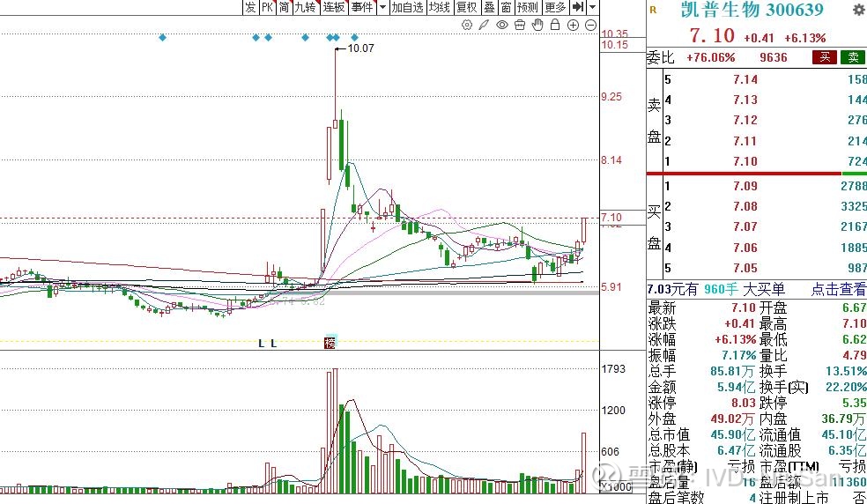This screenshot has height=504, width=867.
Task: Select the drawing pen tool
Action: [484, 25]
